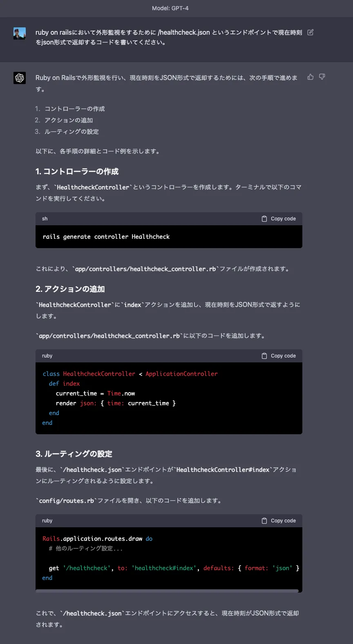This screenshot has height=644, width=353.
Task: Click clipboard icon in the sh code block
Action: (264, 219)
